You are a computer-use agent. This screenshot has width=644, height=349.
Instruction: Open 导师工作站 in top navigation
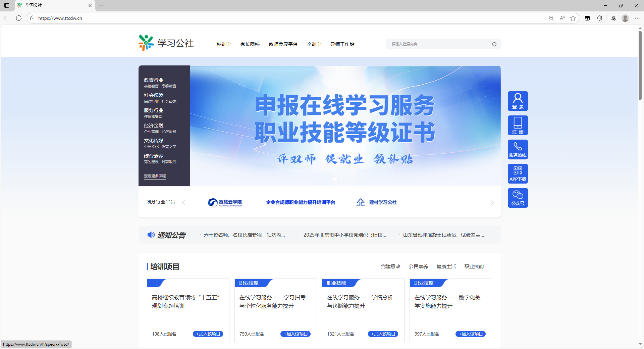click(x=342, y=44)
